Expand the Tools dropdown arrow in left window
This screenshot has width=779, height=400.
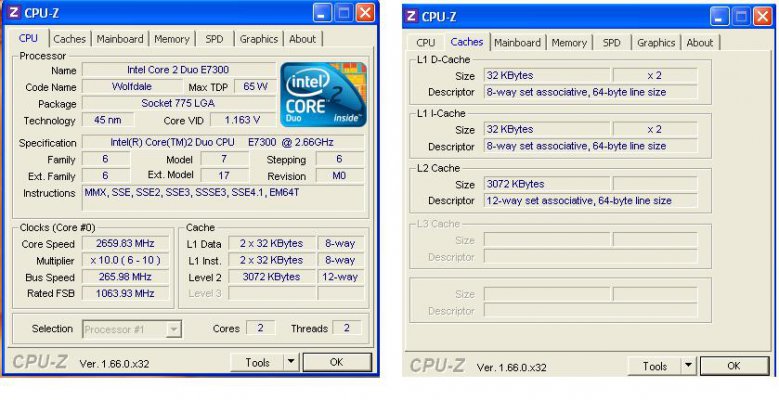point(292,362)
